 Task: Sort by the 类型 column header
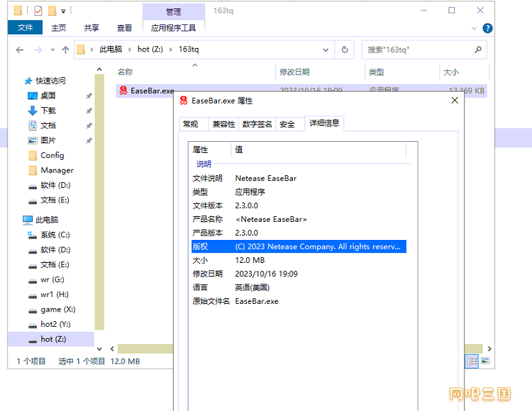pyautogui.click(x=403, y=72)
